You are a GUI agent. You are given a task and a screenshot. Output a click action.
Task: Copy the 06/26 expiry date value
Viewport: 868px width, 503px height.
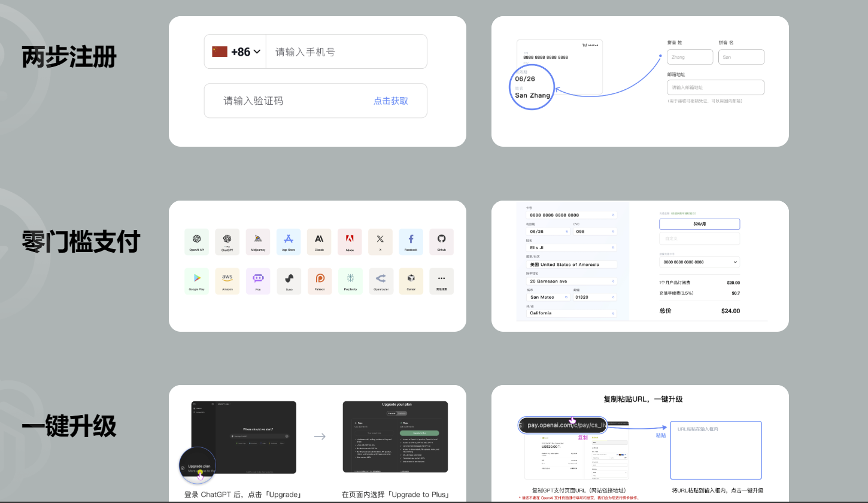(x=567, y=231)
